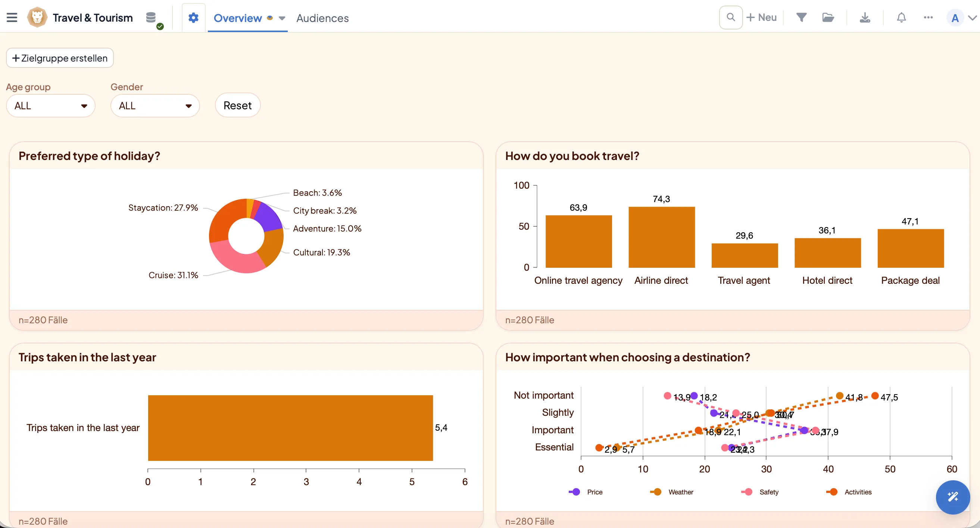
Task: Click the 2,9 Activities data point on Essential
Action: click(x=599, y=448)
